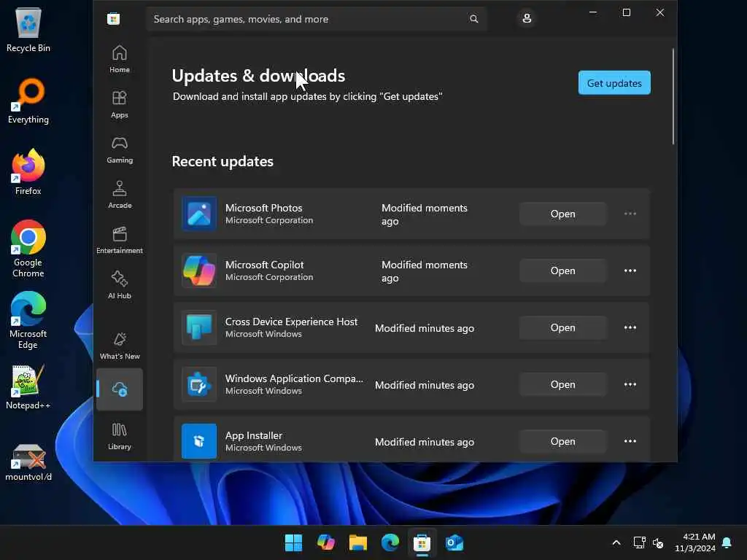Image resolution: width=747 pixels, height=560 pixels.
Task: Click the Microsoft Photos app icon
Action: [199, 214]
